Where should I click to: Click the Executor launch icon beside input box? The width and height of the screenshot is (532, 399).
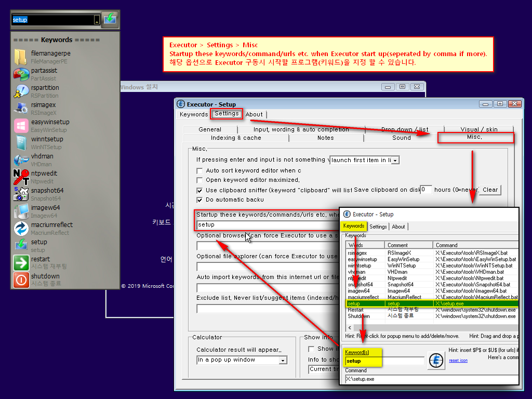(110, 19)
